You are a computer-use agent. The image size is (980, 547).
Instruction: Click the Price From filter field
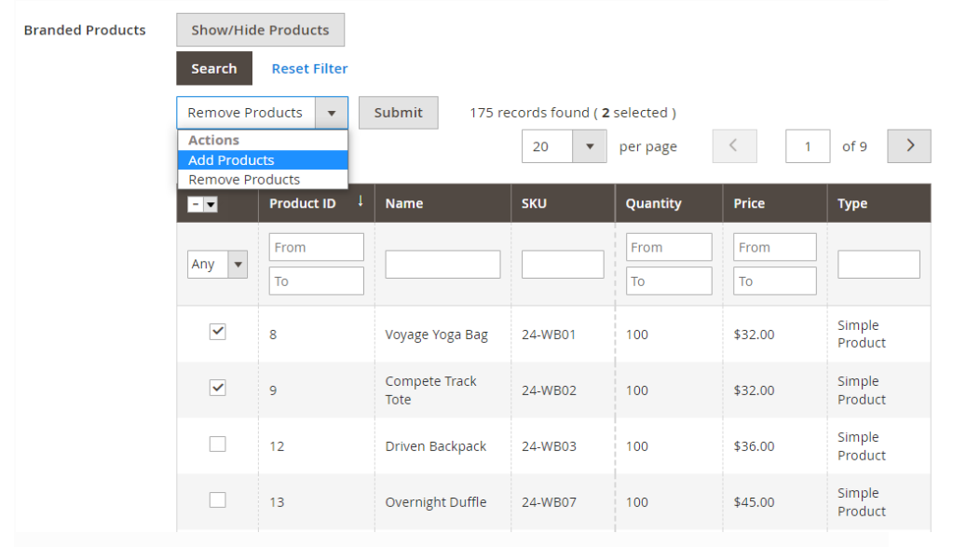[774, 248]
